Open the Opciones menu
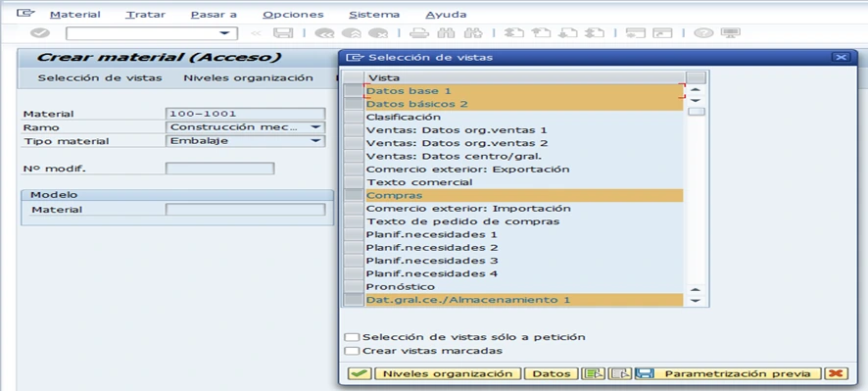This screenshot has width=868, height=391. pos(293,15)
